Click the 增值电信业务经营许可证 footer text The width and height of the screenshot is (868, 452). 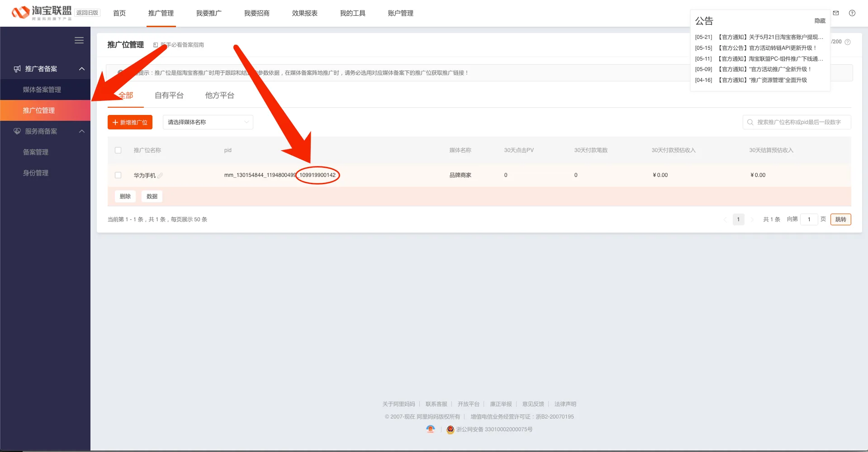tap(522, 417)
